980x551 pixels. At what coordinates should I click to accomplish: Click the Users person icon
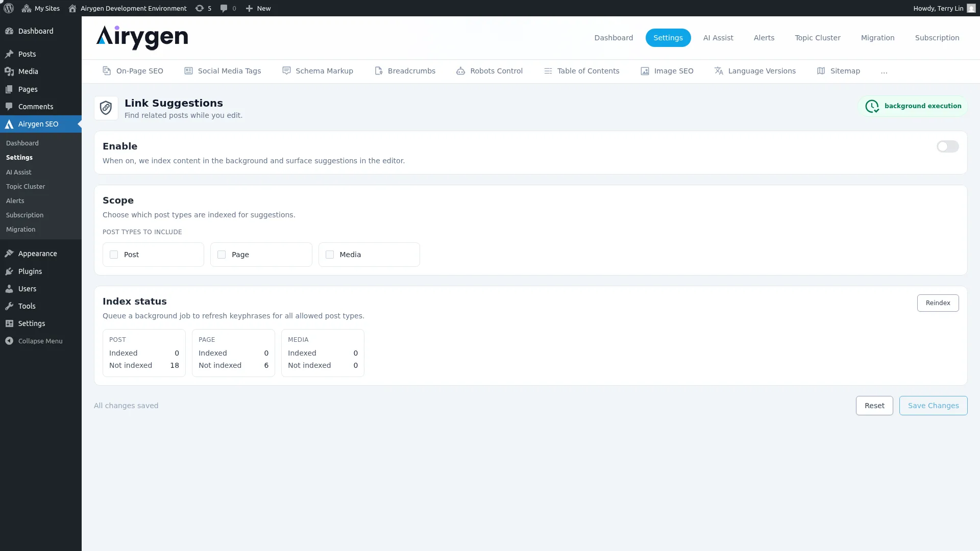(x=9, y=289)
